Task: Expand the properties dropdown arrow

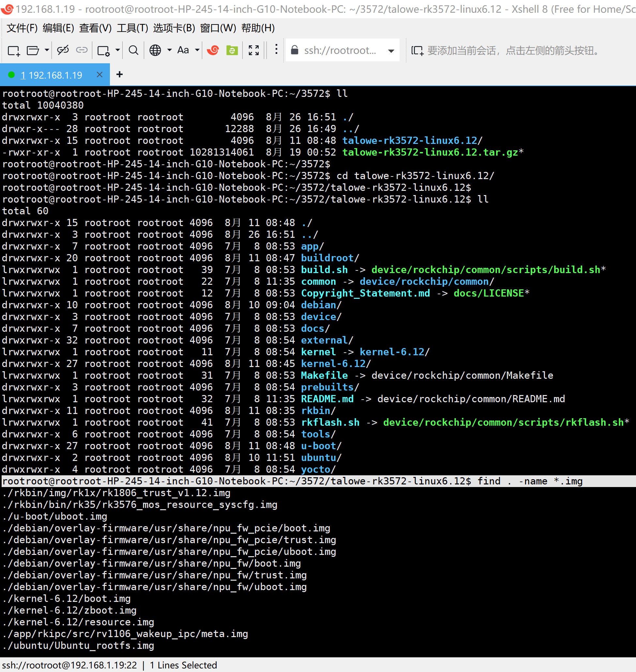Action: tap(118, 51)
